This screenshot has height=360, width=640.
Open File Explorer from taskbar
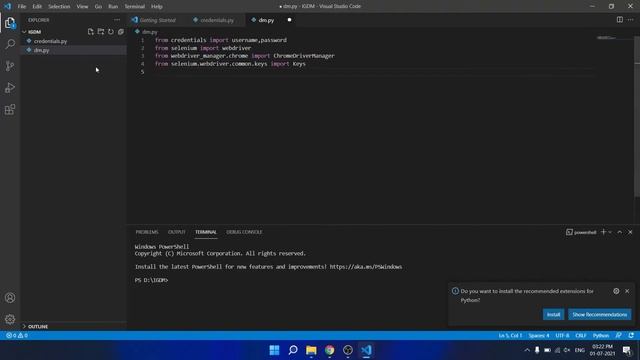point(311,350)
